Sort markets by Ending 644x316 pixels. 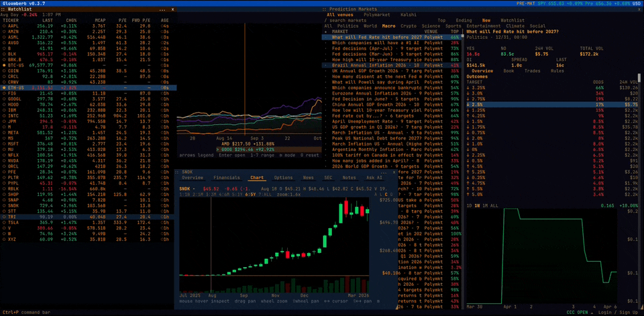click(464, 20)
